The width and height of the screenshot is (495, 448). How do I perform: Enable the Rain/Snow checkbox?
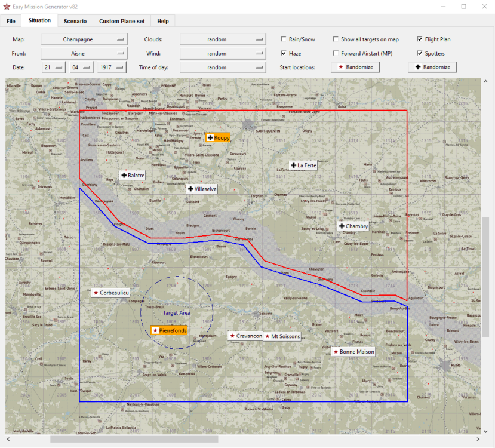click(284, 39)
